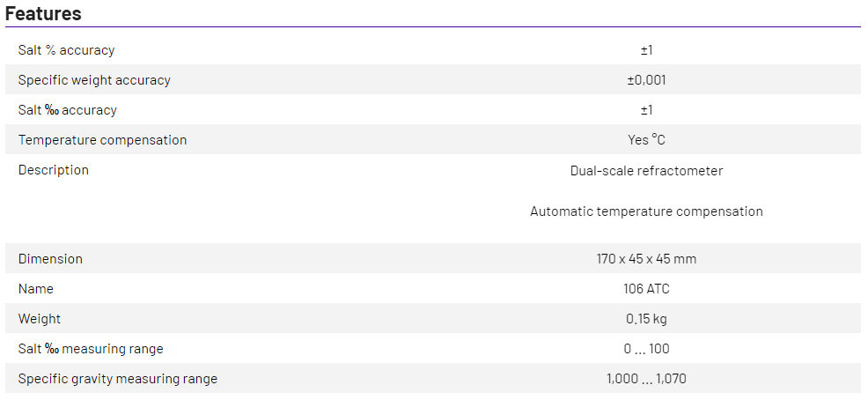Click the 170 x 45 x 45 mm value
The height and width of the screenshot is (400, 868).
point(646,259)
